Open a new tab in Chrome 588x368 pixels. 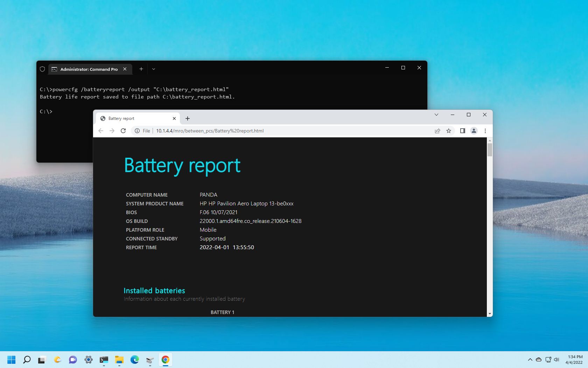pos(188,118)
